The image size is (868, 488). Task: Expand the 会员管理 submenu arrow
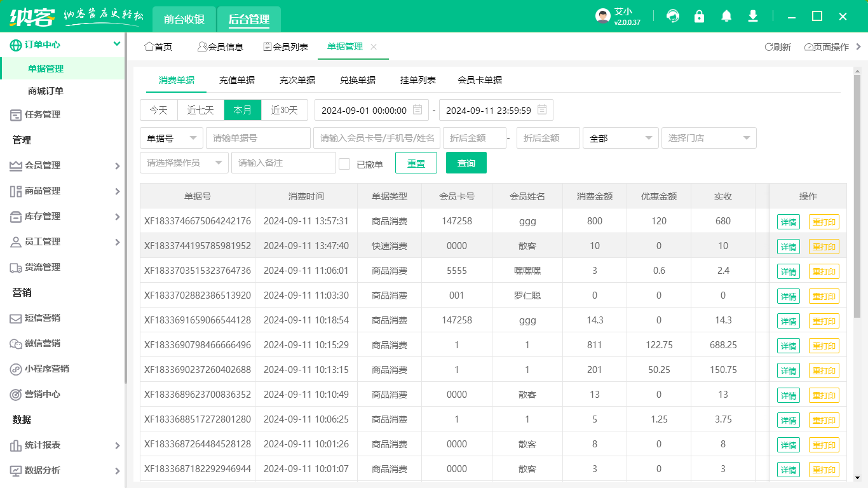(118, 166)
